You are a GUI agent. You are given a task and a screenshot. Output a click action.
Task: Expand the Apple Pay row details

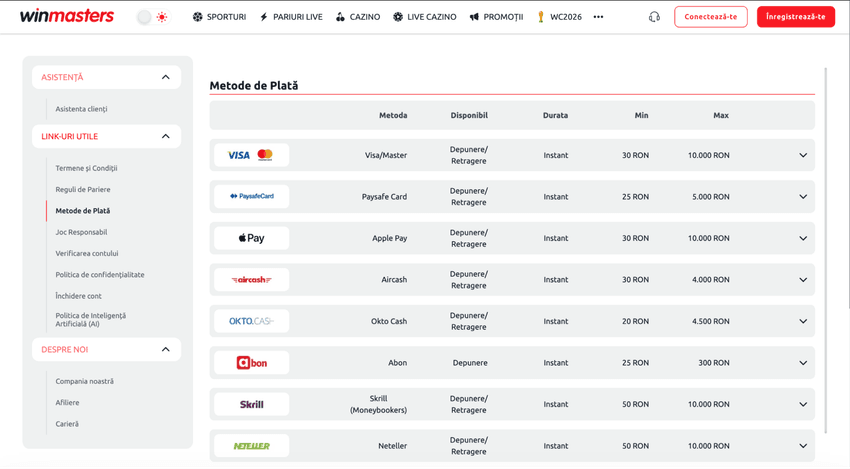[x=803, y=238]
